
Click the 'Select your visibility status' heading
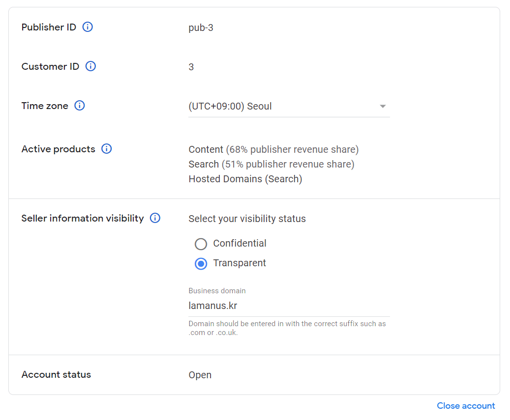pos(247,219)
